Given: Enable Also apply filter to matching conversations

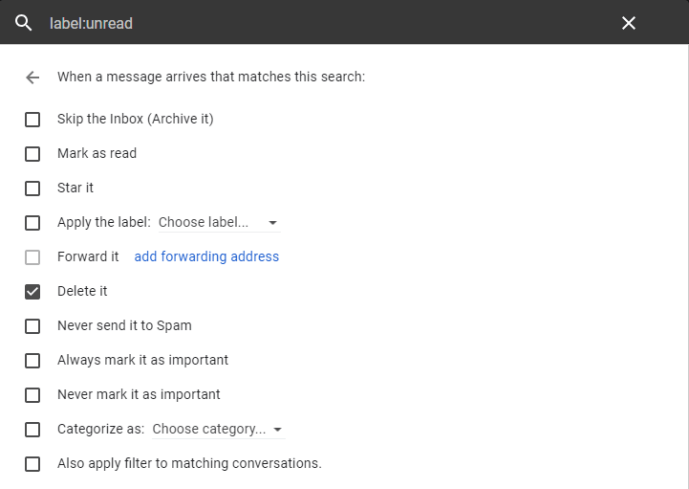Looking at the screenshot, I should (33, 464).
